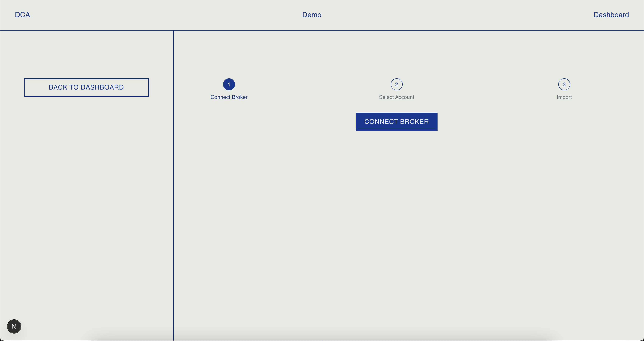Click the number 3 in stepper
The width and height of the screenshot is (644, 341).
(x=564, y=85)
